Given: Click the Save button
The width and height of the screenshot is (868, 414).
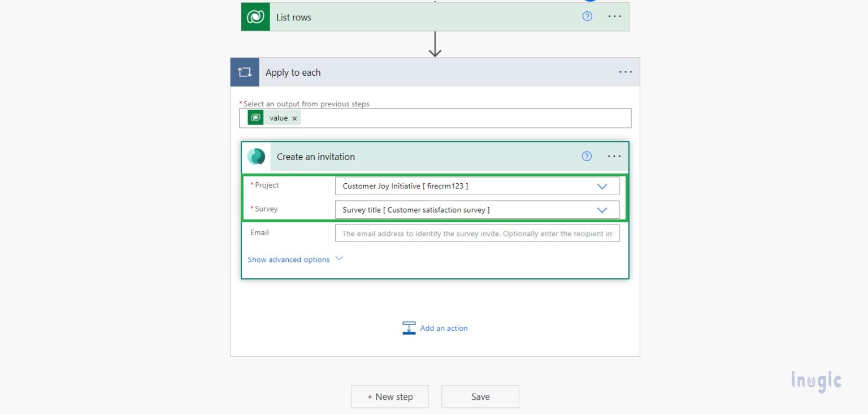Looking at the screenshot, I should pyautogui.click(x=480, y=396).
